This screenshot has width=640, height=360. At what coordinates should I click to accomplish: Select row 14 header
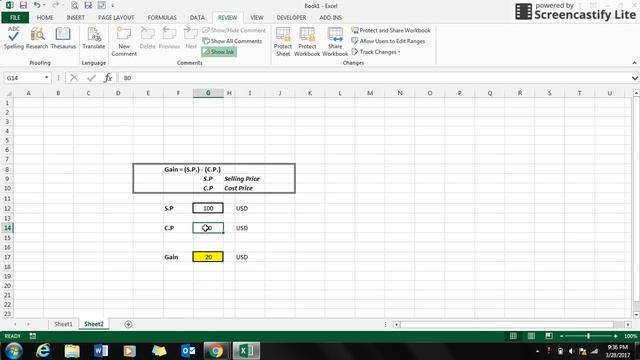7,228
